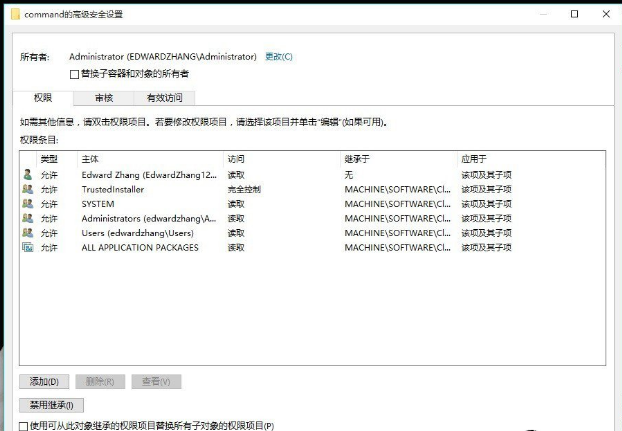The width and height of the screenshot is (622, 431).
Task: Click the group icon beside TrustedInstaller
Action: [27, 189]
